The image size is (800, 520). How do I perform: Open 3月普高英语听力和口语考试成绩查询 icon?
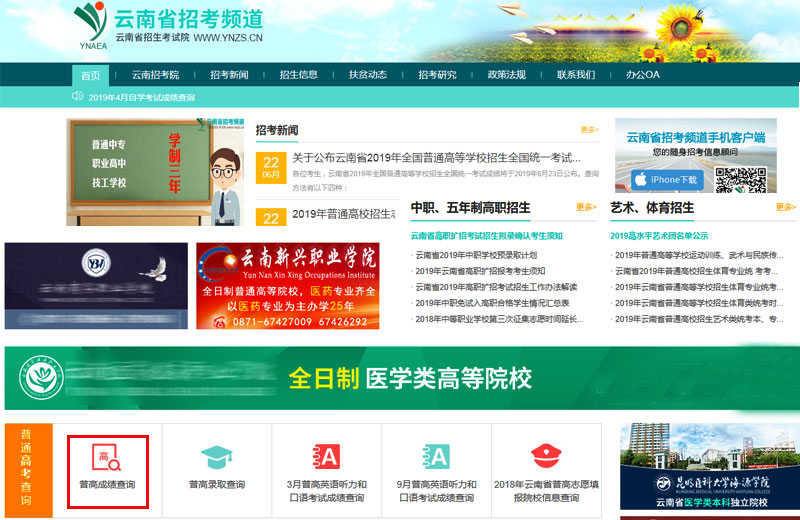327,458
